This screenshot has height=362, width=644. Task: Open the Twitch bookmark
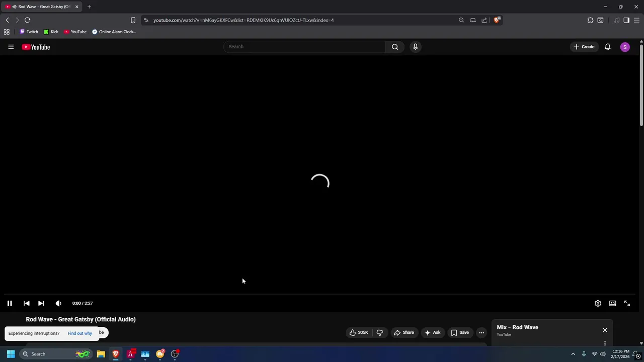[29, 32]
